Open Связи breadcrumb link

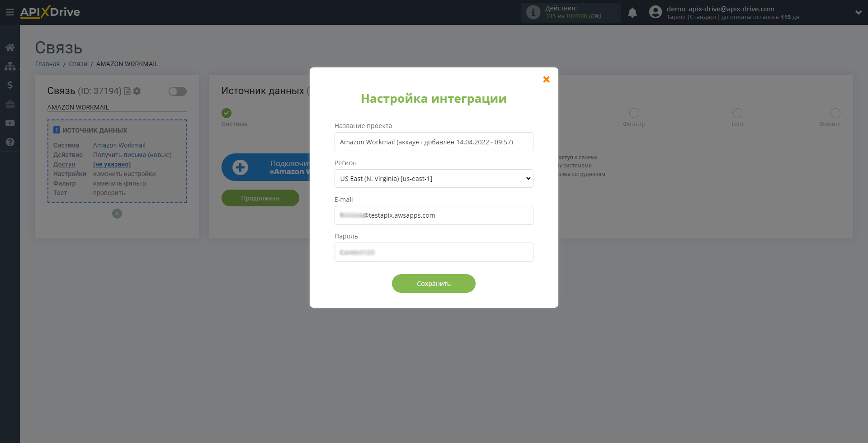(78, 64)
